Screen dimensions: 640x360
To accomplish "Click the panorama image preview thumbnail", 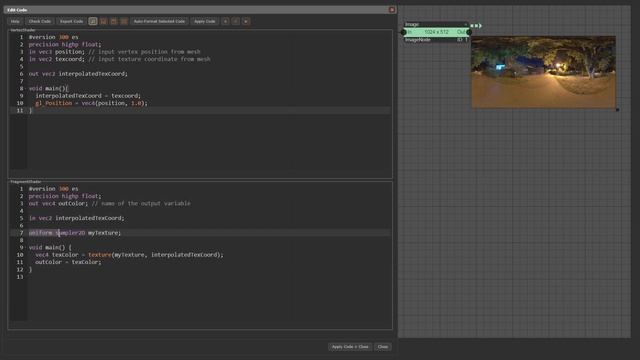I will 544,72.
